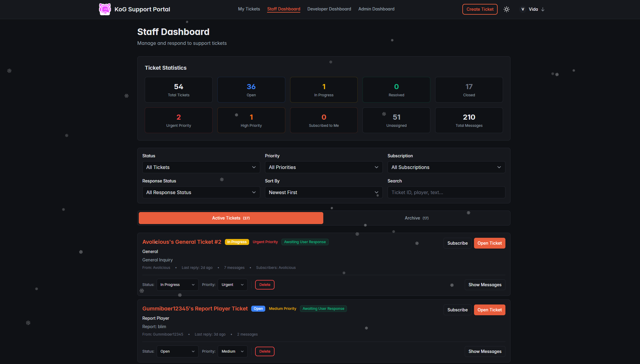The width and height of the screenshot is (640, 364).
Task: Click the KoG Support Portal logo icon
Action: click(105, 9)
